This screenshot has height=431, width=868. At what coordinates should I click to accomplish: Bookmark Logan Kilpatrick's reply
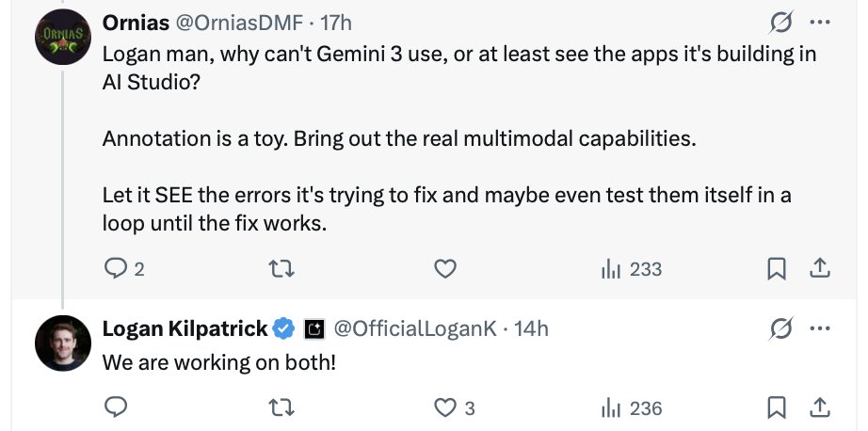(x=777, y=407)
